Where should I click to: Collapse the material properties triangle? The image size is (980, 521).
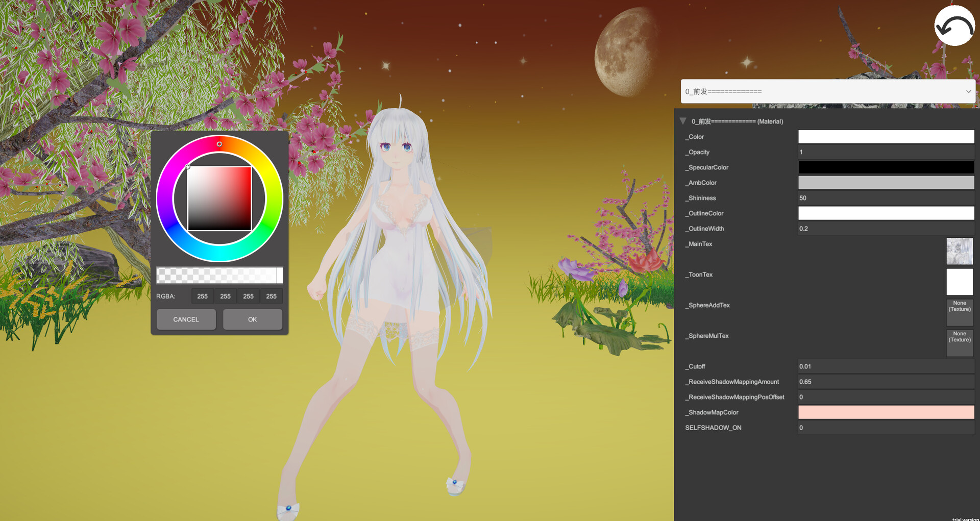[x=682, y=121]
